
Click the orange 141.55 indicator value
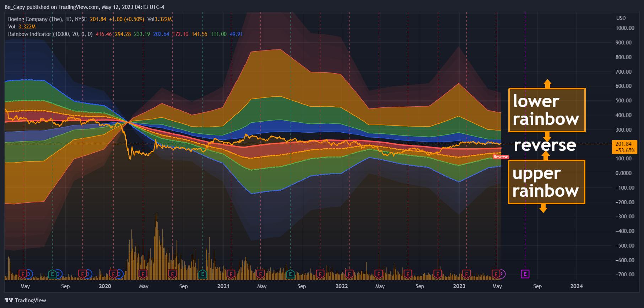[200, 34]
